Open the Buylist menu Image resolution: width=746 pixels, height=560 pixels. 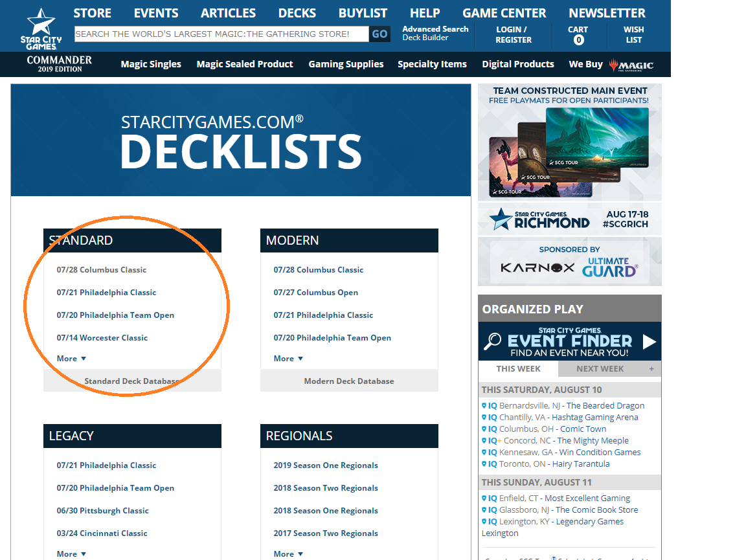click(x=363, y=14)
